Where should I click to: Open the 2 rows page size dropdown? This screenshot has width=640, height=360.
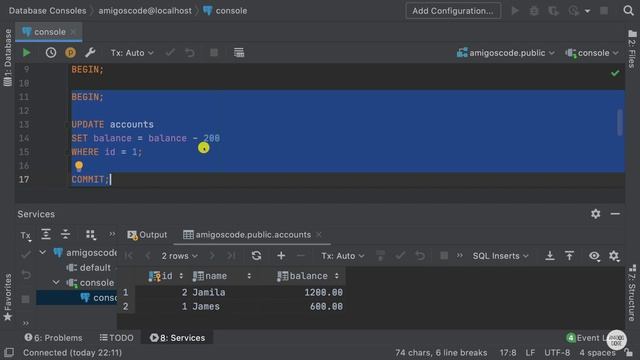[180, 256]
